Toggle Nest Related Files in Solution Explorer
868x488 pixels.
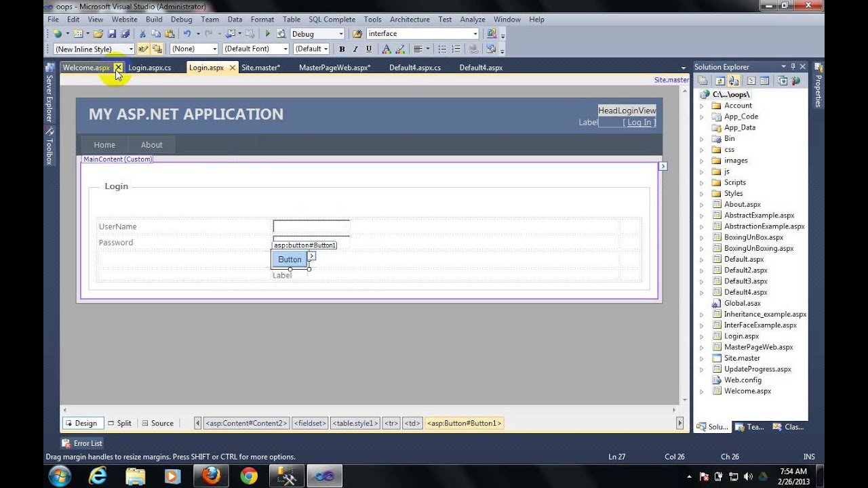tap(733, 81)
